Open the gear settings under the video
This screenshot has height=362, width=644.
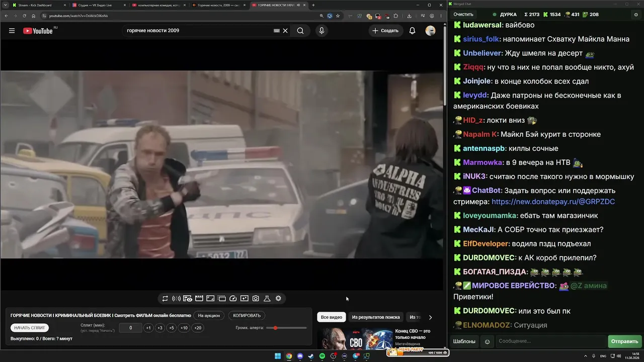(278, 299)
